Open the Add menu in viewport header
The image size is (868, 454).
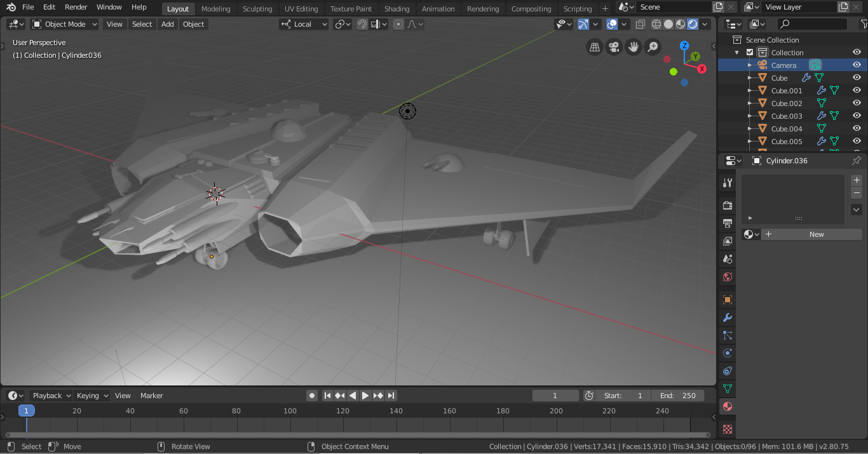tap(167, 24)
